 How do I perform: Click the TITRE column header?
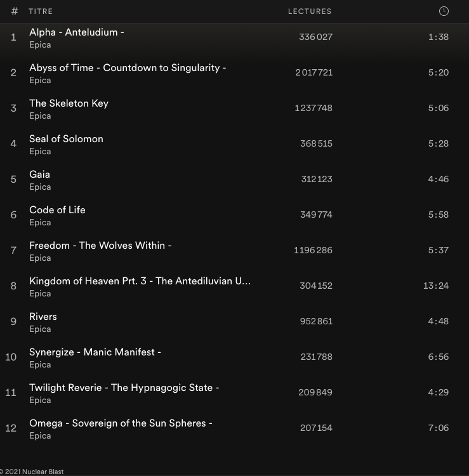pyautogui.click(x=41, y=11)
